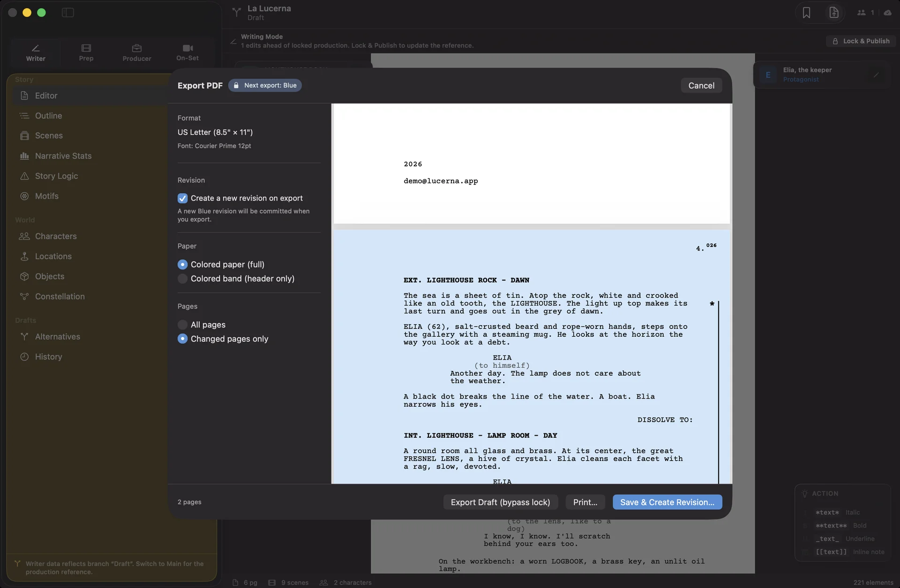This screenshot has width=900, height=588.
Task: Click the Constellation graph icon
Action: click(24, 297)
